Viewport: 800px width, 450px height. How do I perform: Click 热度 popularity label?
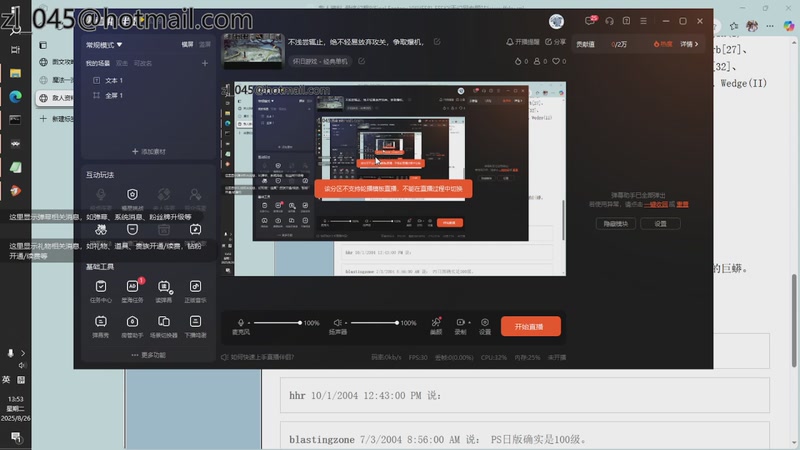tap(663, 44)
